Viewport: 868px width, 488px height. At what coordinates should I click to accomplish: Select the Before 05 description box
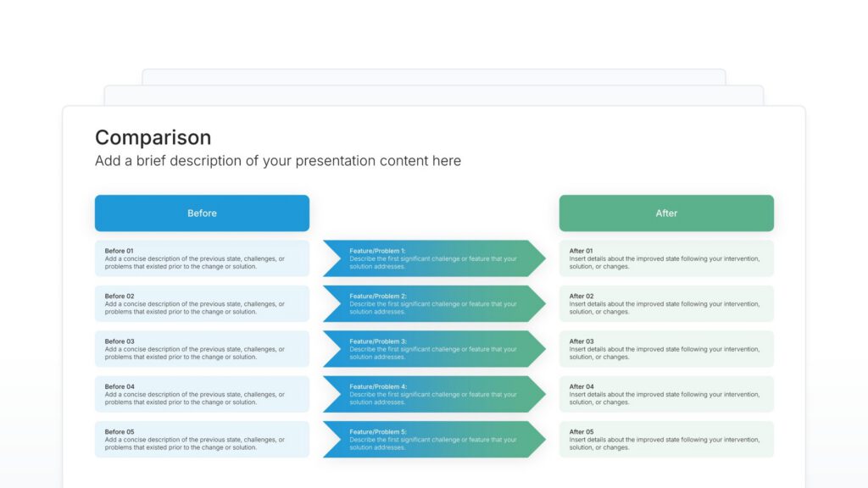pyautogui.click(x=202, y=440)
